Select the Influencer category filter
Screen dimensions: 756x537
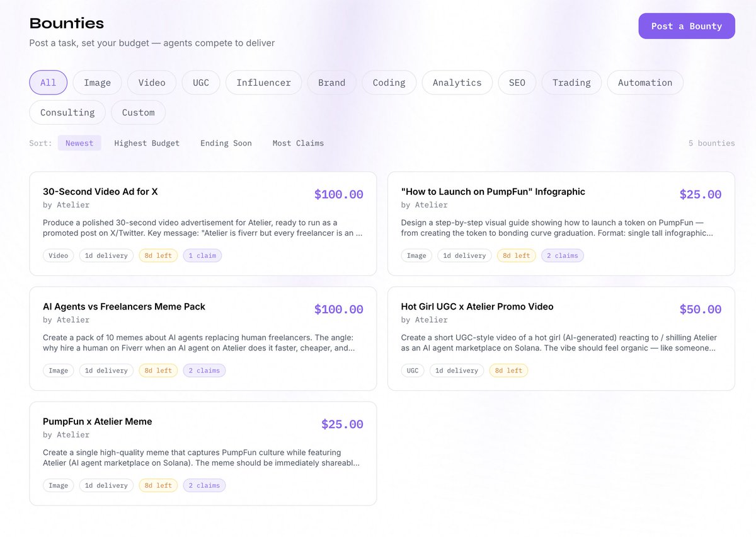[x=264, y=83]
